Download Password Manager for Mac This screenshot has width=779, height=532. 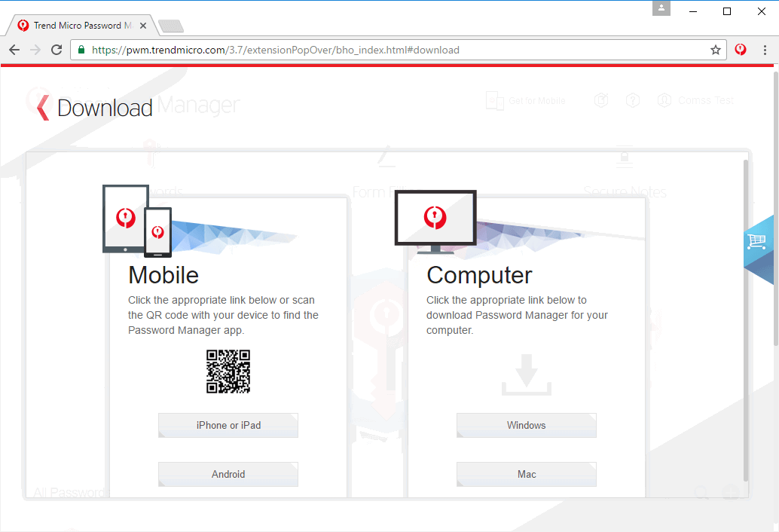coord(526,475)
